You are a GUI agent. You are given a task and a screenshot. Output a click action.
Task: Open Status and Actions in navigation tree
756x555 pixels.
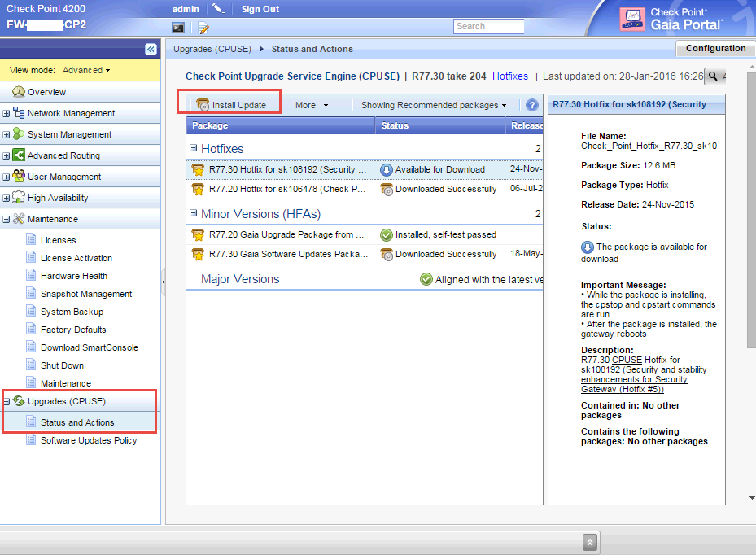coord(77,422)
